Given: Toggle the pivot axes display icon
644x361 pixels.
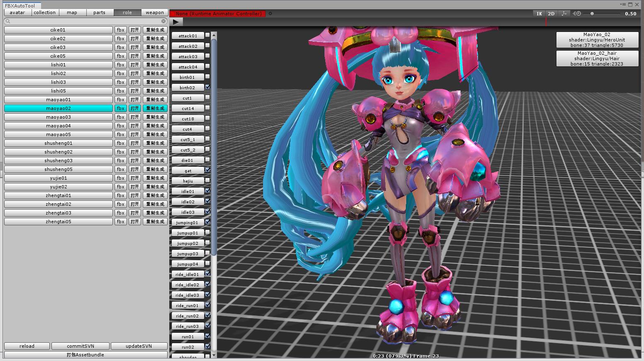Looking at the screenshot, I should click(563, 14).
